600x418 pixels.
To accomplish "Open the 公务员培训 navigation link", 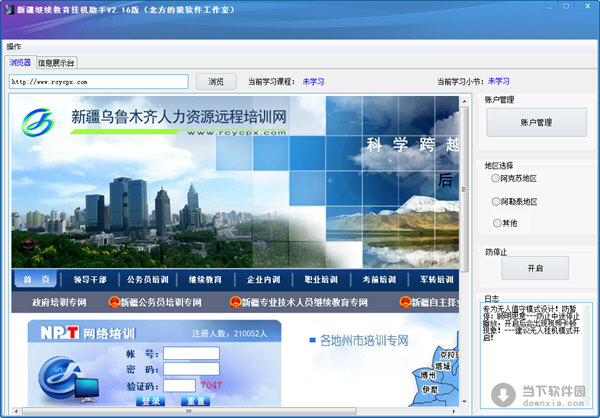I will point(148,280).
